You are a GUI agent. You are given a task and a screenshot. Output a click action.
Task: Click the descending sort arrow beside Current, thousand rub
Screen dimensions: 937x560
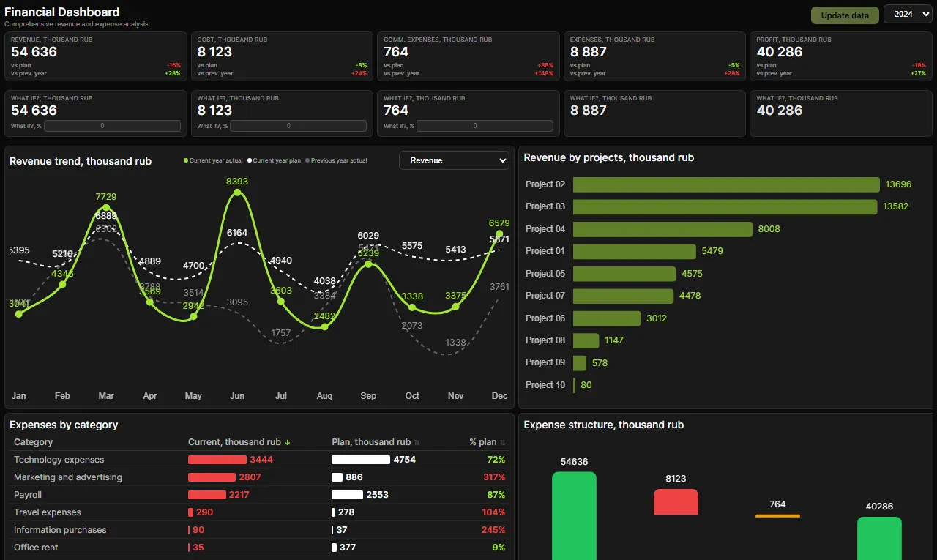pos(288,442)
